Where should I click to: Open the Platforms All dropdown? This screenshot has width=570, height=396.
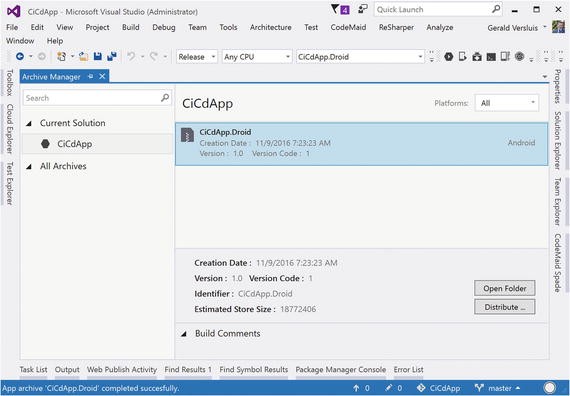click(507, 103)
